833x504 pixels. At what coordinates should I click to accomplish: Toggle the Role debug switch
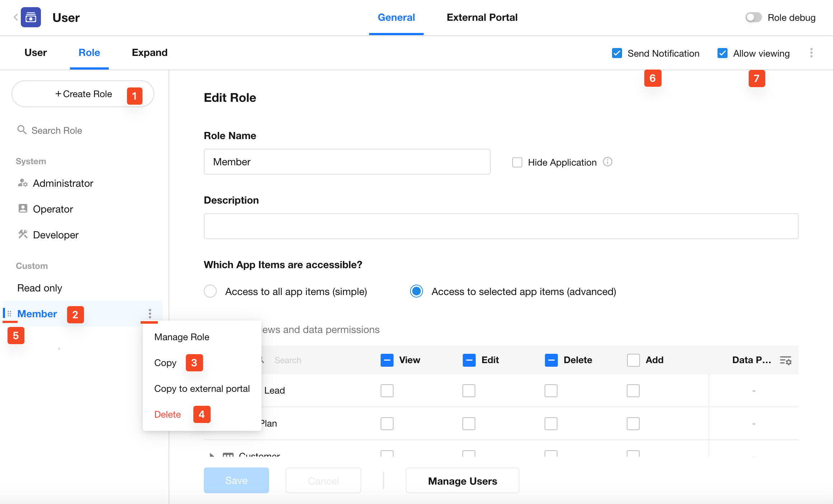[x=753, y=18]
